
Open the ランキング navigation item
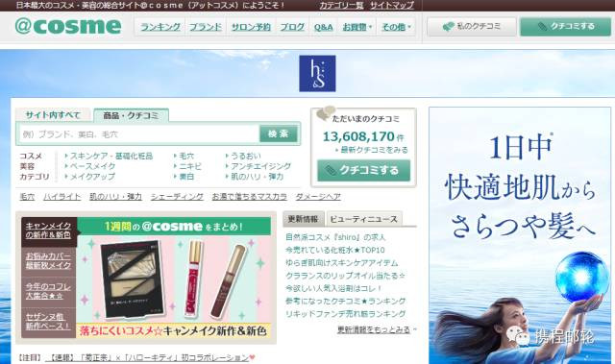coord(160,27)
